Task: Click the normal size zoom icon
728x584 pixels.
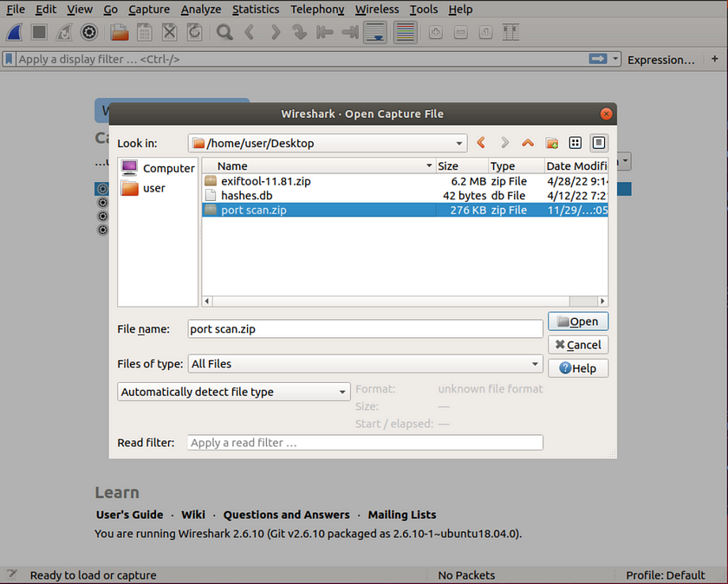Action: 485,33
